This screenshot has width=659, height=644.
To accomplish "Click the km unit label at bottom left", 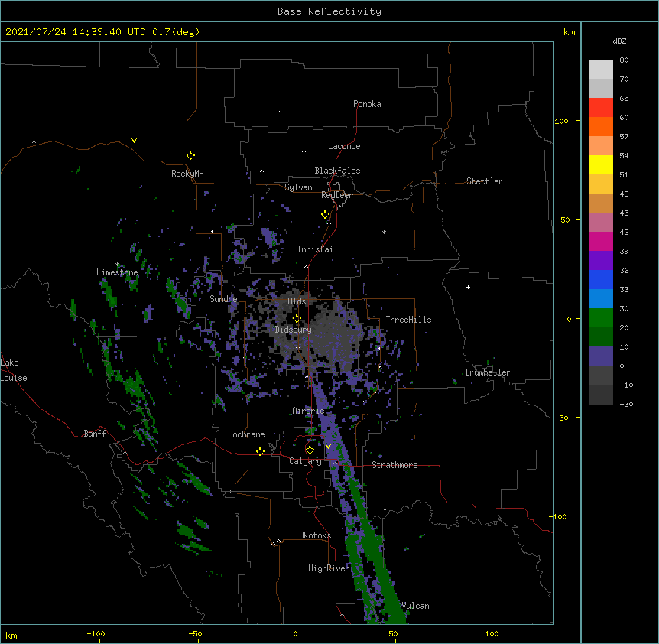I will point(11,635).
